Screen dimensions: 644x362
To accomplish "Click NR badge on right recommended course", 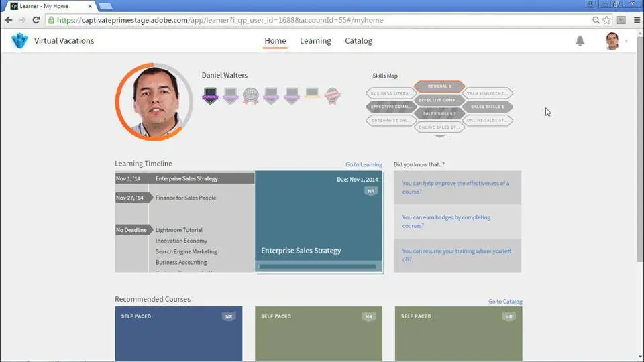I will pos(508,317).
